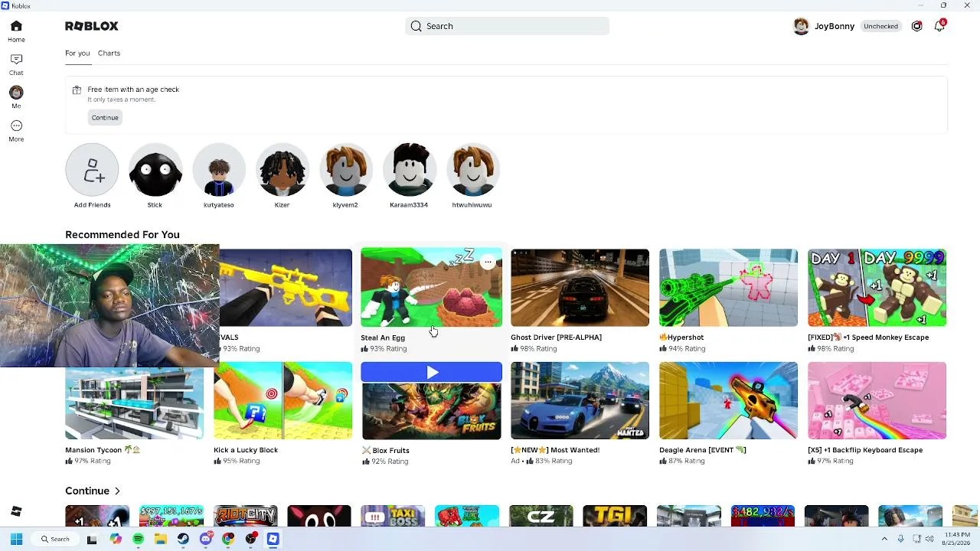Screen dimensions: 980x551
Task: Click the Roblox search field
Action: pyautogui.click(x=508, y=26)
